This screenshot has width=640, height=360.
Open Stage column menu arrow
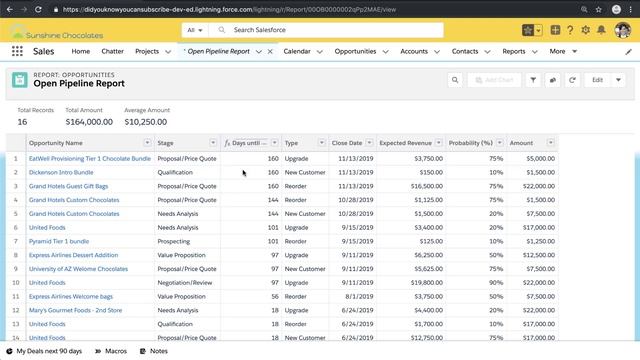point(213,142)
